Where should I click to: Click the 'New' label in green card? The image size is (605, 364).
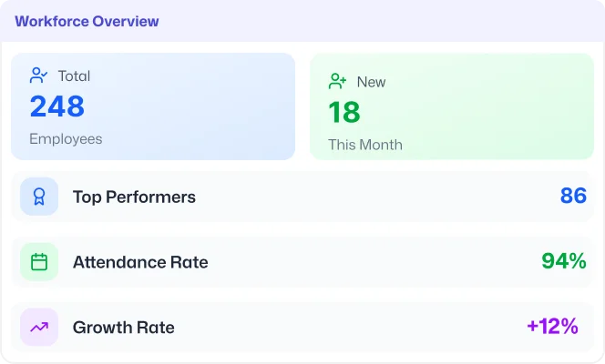click(371, 82)
